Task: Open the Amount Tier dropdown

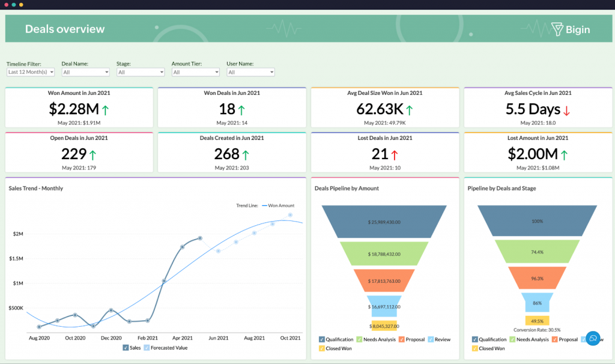Action: [195, 71]
